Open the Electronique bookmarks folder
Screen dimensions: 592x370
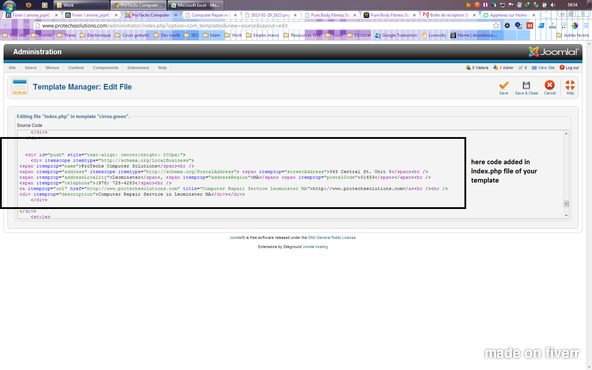(95, 35)
